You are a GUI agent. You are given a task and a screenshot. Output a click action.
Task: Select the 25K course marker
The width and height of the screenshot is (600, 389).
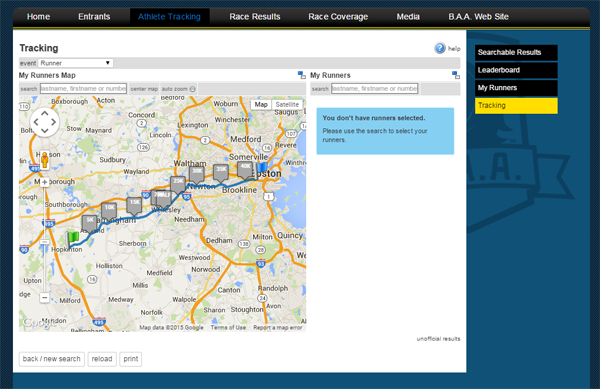click(178, 185)
